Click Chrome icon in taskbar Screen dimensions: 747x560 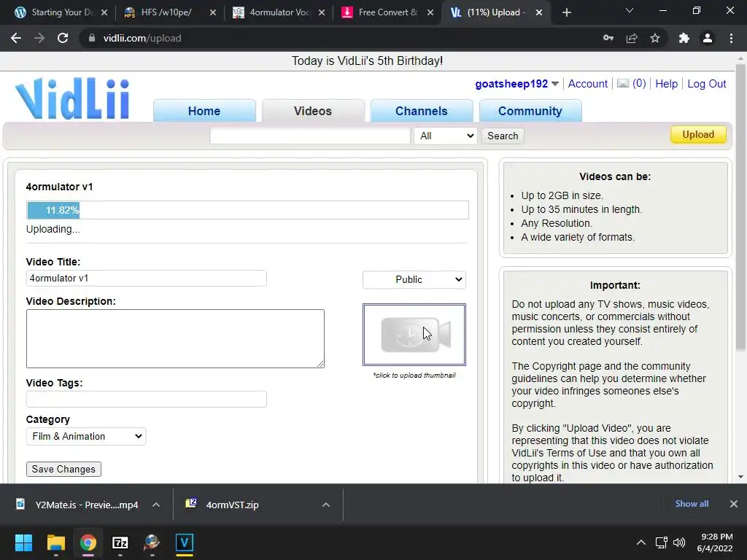88,542
